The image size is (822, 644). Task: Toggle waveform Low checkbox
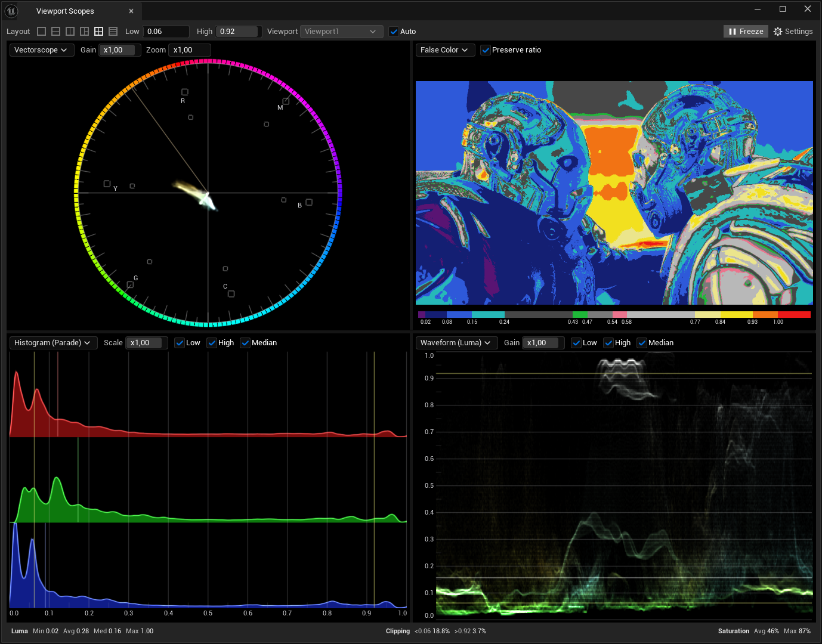click(576, 343)
